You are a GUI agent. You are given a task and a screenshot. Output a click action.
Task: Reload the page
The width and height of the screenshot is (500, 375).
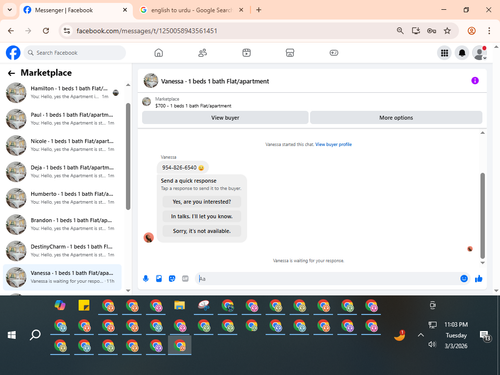(46, 31)
